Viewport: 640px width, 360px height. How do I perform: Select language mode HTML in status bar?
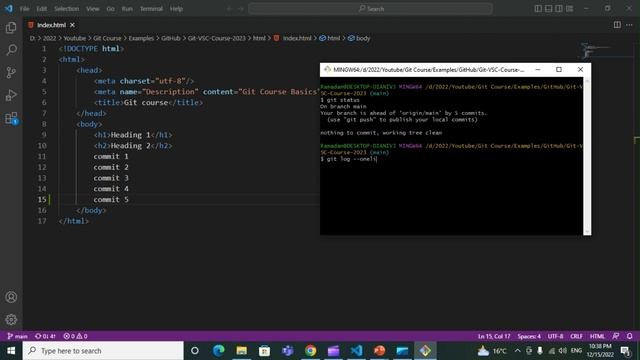pos(597,336)
